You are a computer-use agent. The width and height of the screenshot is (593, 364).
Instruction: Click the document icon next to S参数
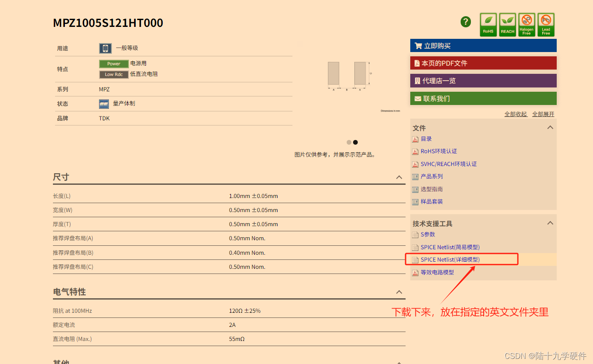click(415, 235)
